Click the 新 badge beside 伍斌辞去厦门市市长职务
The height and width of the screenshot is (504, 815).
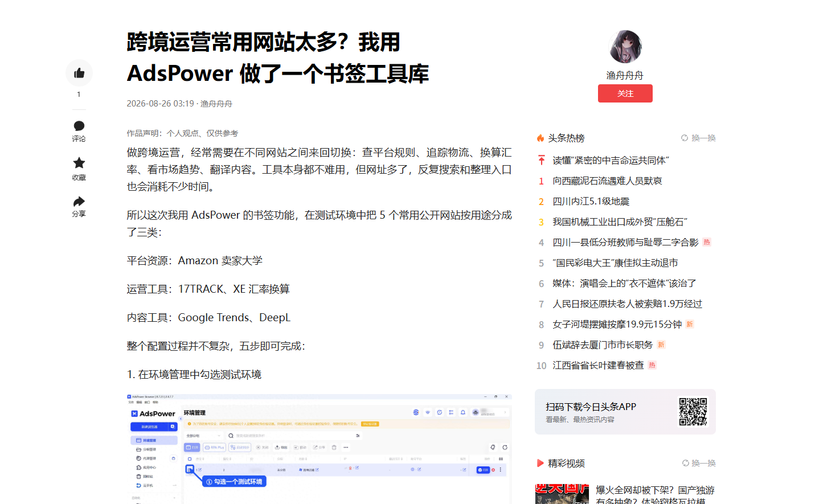(661, 345)
